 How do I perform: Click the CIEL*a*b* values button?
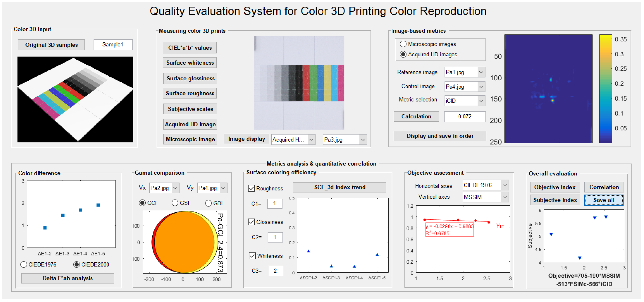(190, 48)
